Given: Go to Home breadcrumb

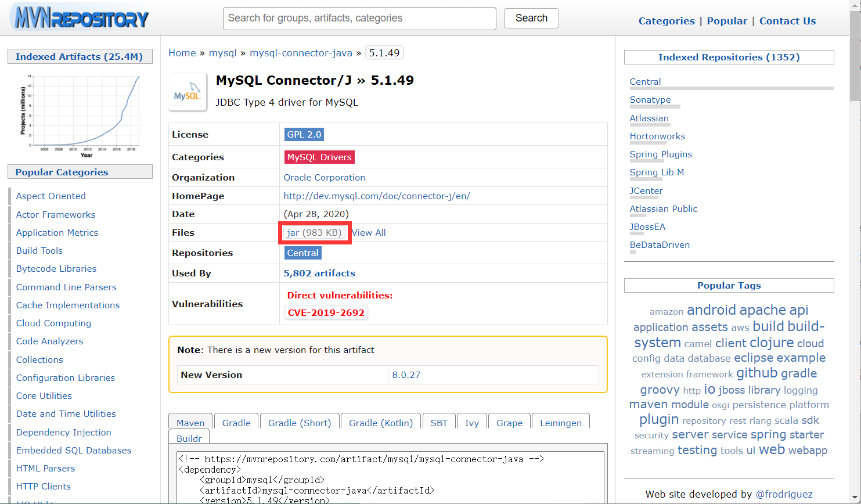Looking at the screenshot, I should [182, 53].
